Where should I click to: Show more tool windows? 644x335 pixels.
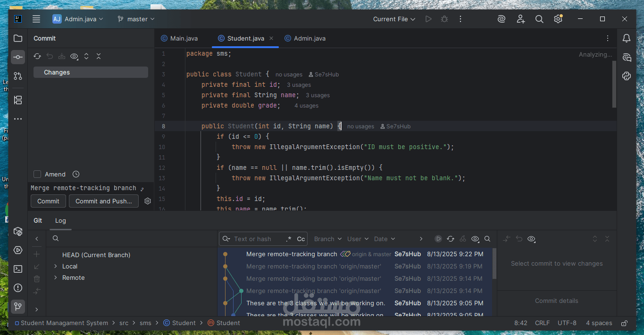click(18, 119)
